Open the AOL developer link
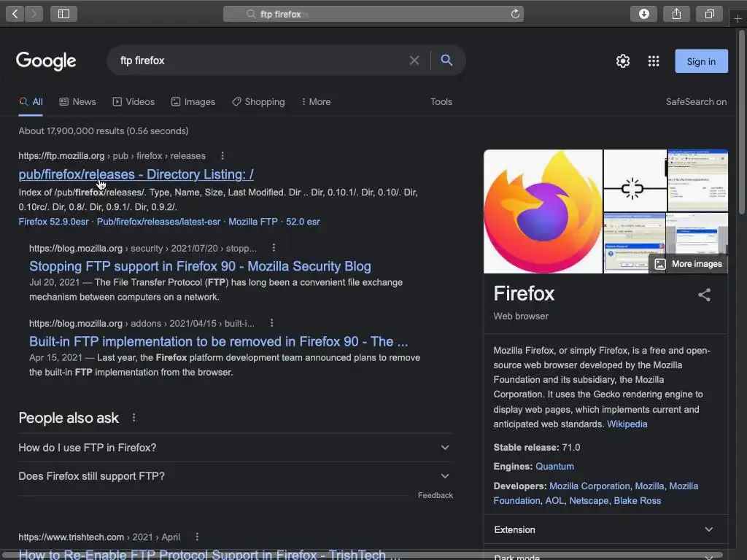The height and width of the screenshot is (560, 747). point(554,500)
